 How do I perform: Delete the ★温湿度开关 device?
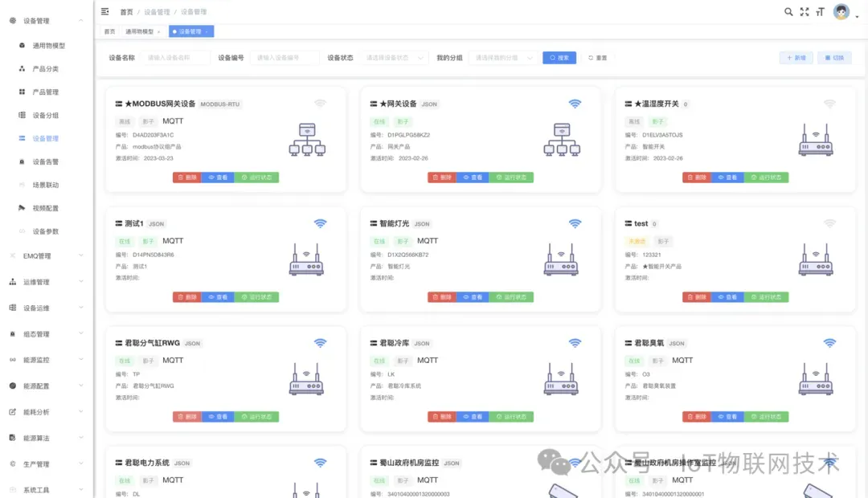[696, 178]
